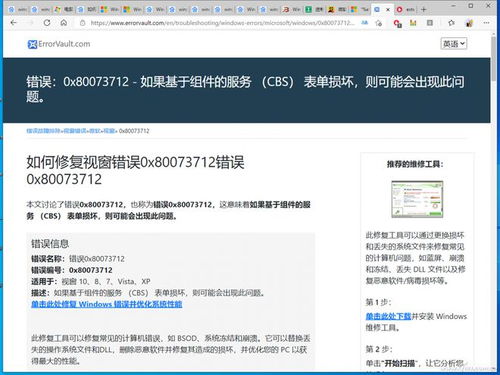The height and width of the screenshot is (375, 500).
Task: Click the vertical scrollbar thumb
Action: [493, 58]
